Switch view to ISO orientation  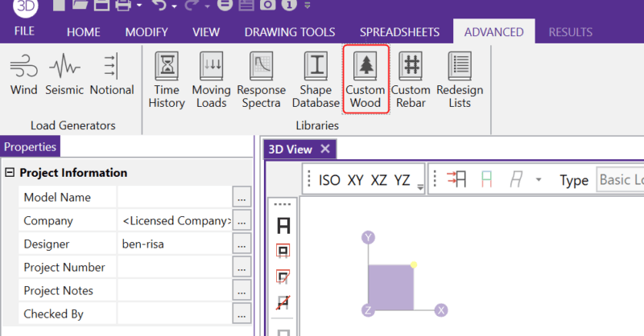(329, 180)
